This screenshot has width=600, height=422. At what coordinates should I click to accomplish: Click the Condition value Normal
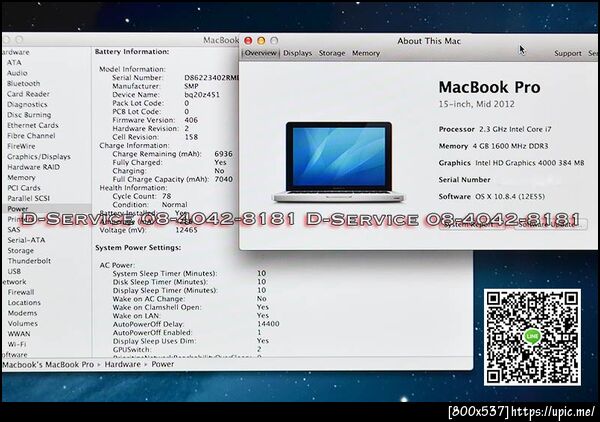pos(174,204)
